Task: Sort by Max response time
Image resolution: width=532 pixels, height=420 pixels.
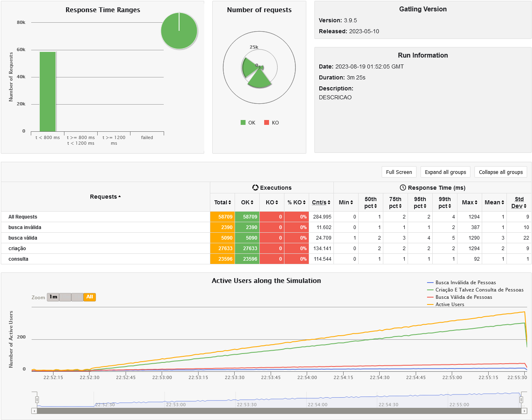Action: tap(470, 202)
